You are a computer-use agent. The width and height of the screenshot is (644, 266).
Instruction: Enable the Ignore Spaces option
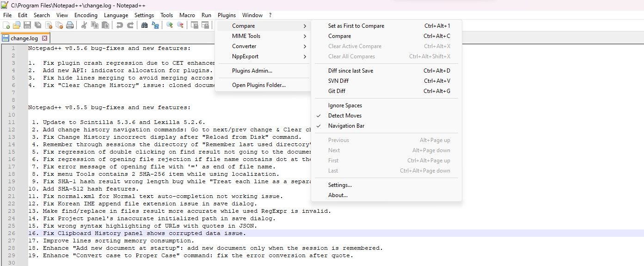[x=345, y=105]
